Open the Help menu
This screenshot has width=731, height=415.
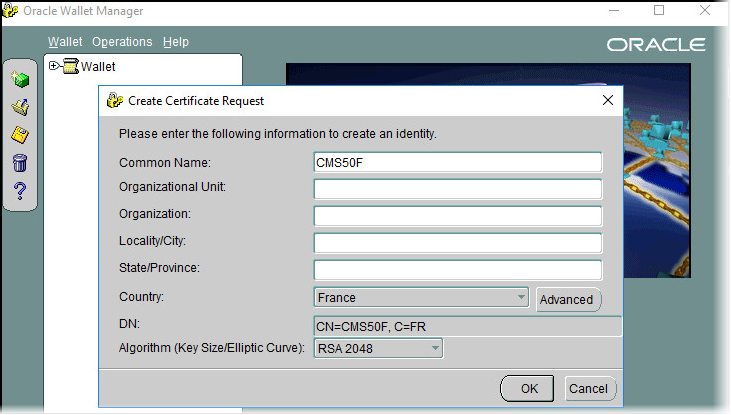point(176,42)
